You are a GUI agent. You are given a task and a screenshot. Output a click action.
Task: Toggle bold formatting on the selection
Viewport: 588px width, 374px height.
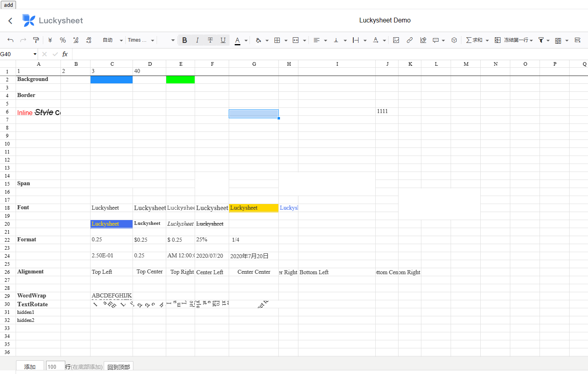(184, 40)
